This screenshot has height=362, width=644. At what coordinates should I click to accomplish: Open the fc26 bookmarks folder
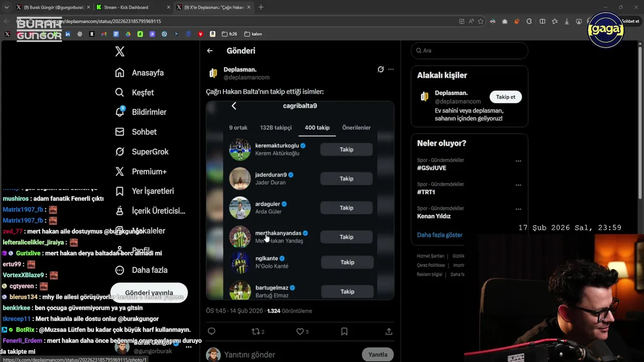point(229,34)
